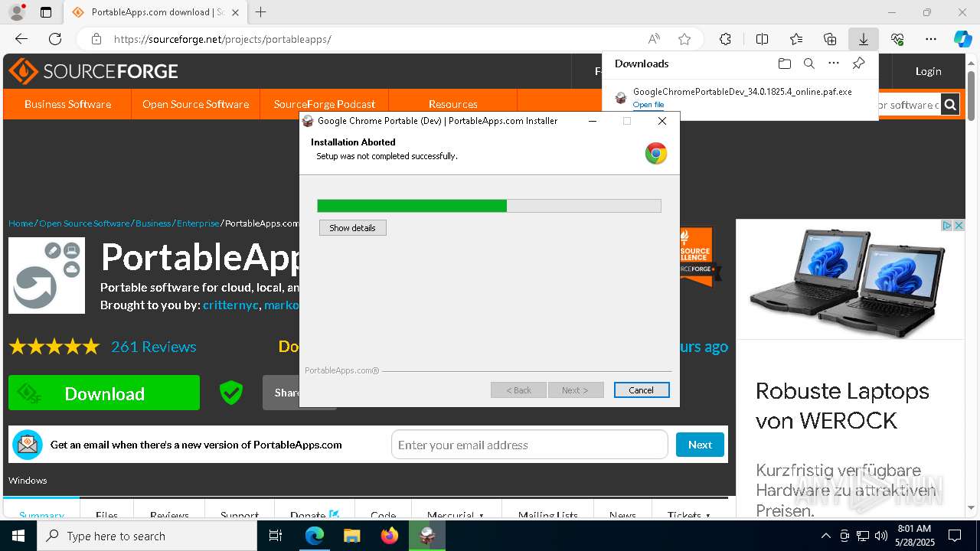Image resolution: width=980 pixels, height=551 pixels.
Task: Click Open file link for downloaded installer
Action: pyautogui.click(x=648, y=105)
